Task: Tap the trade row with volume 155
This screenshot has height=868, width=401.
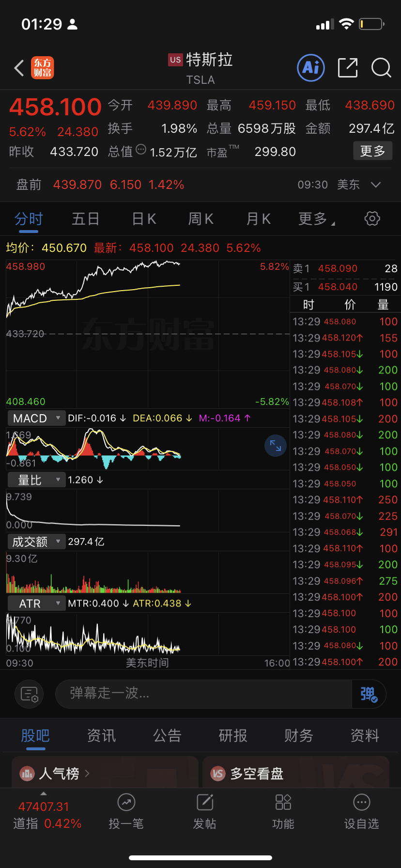Action: coord(345,338)
